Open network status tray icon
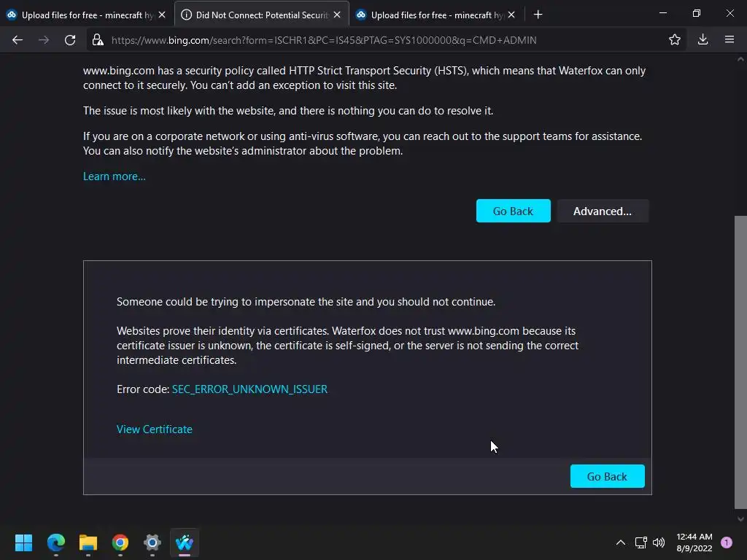 click(640, 542)
